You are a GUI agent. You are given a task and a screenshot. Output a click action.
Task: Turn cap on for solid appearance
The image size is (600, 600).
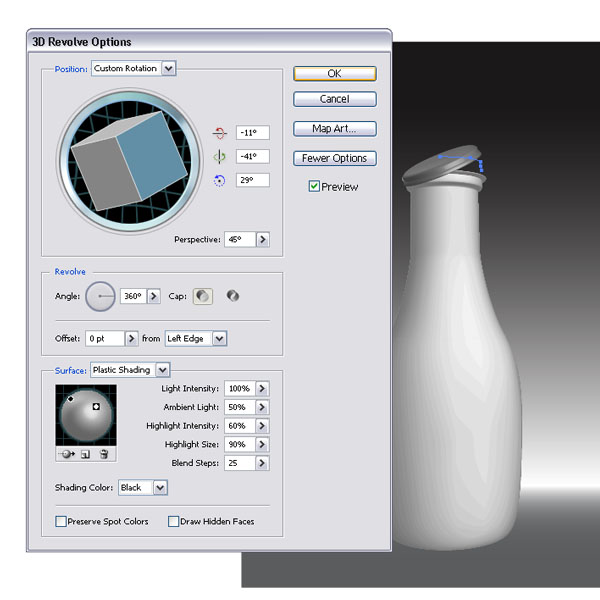[x=203, y=296]
